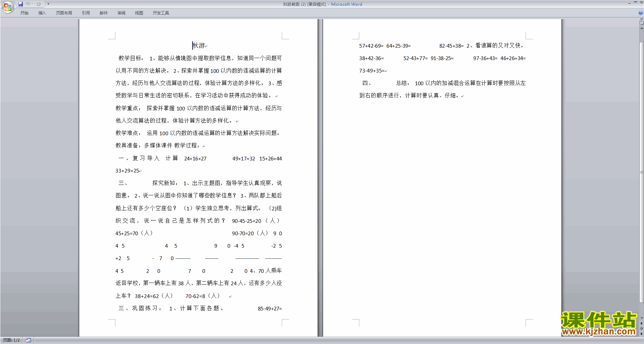Click the equation 57+42-69= on page two
The height and width of the screenshot is (344, 644).
371,46
